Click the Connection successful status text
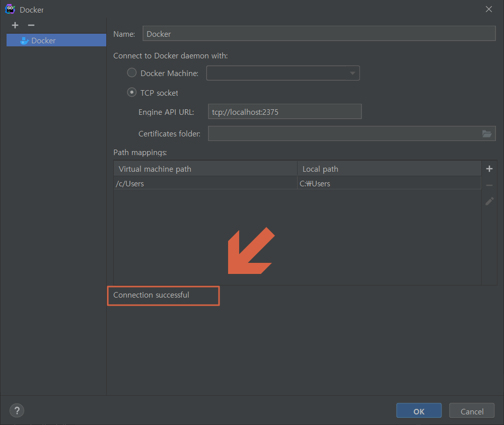The width and height of the screenshot is (504, 425). coord(151,295)
